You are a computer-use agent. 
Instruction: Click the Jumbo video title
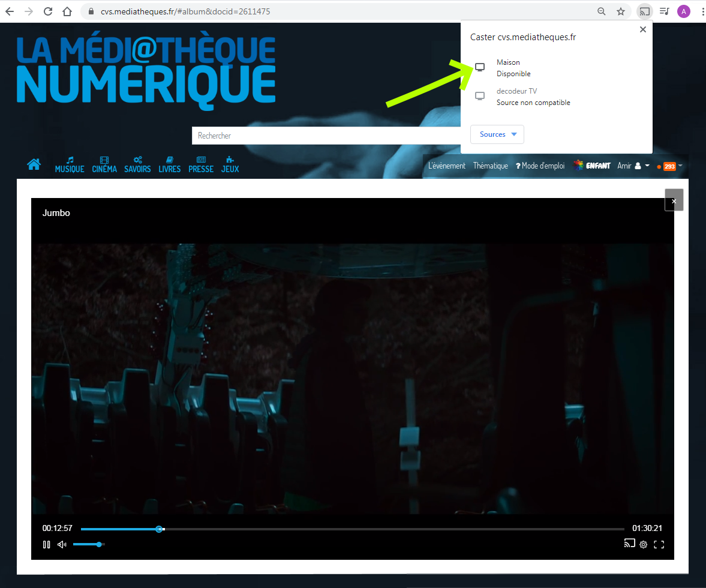pos(56,213)
